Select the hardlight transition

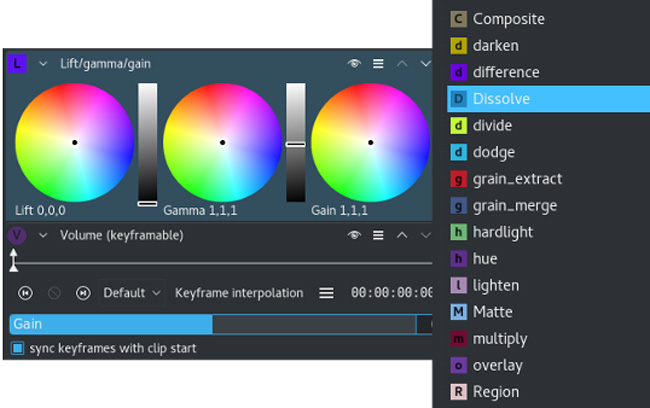click(548, 232)
